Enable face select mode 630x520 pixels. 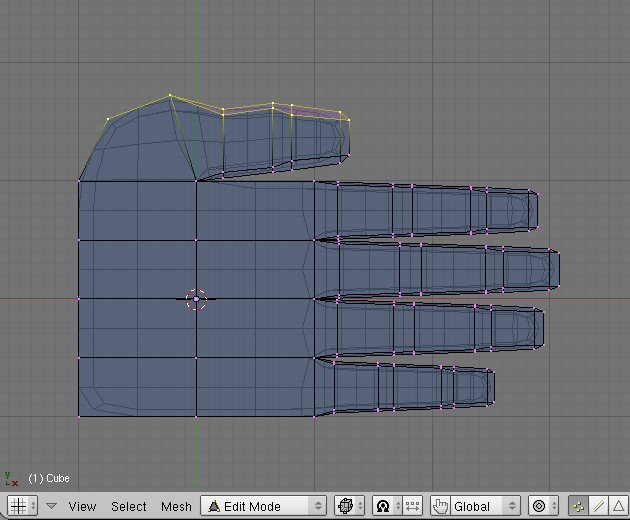pos(619,506)
